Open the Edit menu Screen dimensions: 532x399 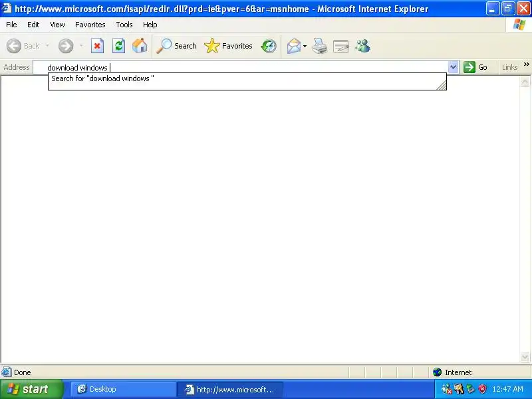pyautogui.click(x=33, y=25)
